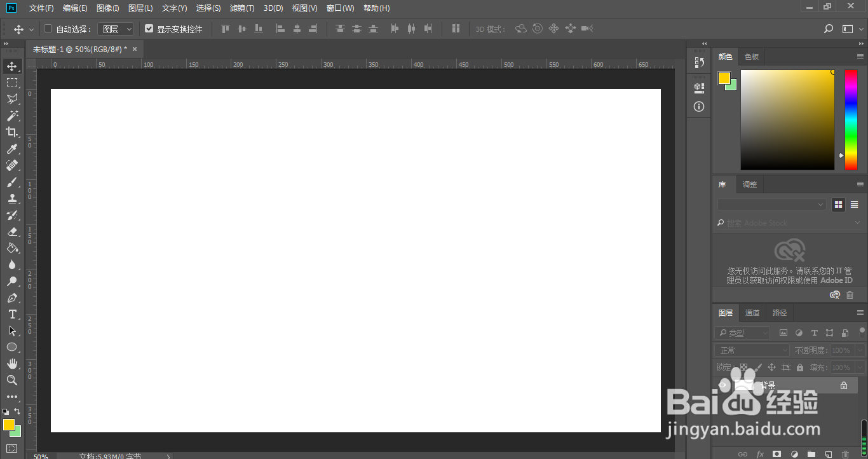The height and width of the screenshot is (459, 868).
Task: Select the Ellipse shape tool
Action: tap(12, 347)
